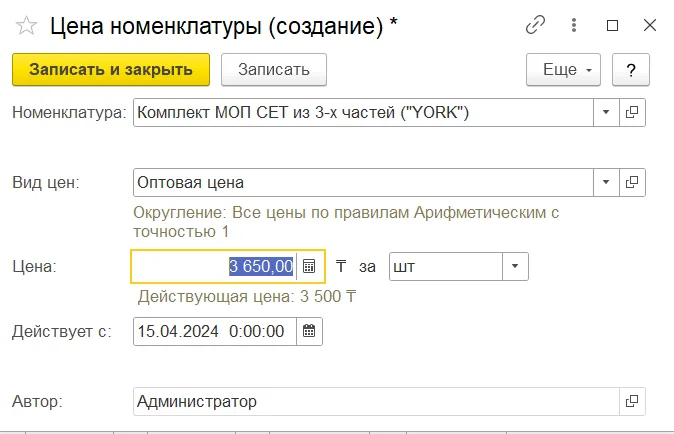Expand the Вид цен dropdown list

click(606, 183)
